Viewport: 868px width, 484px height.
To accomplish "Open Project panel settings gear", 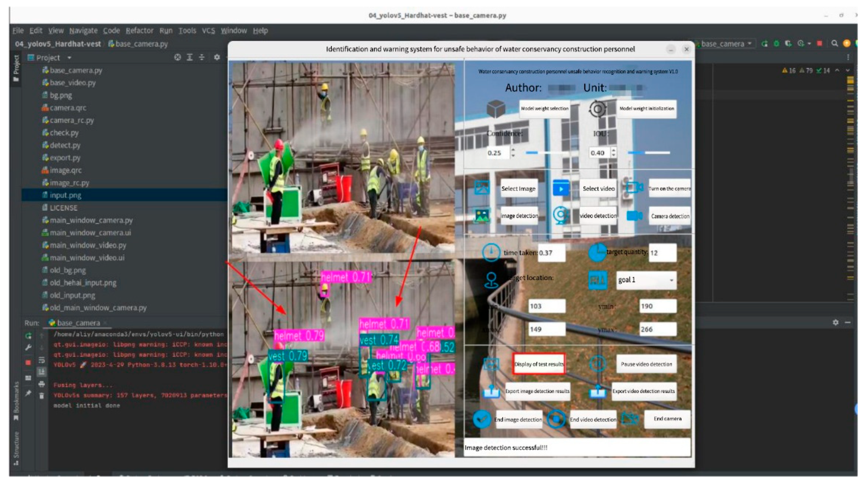I will 217,58.
